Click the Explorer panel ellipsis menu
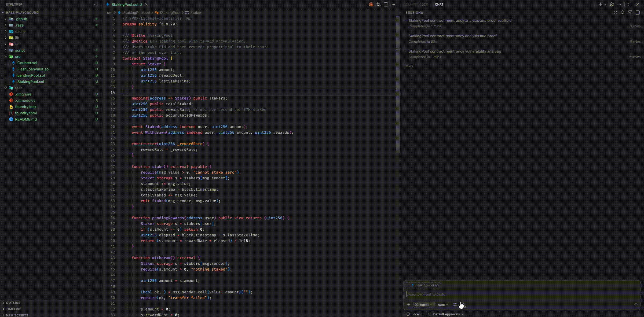 [x=96, y=5]
